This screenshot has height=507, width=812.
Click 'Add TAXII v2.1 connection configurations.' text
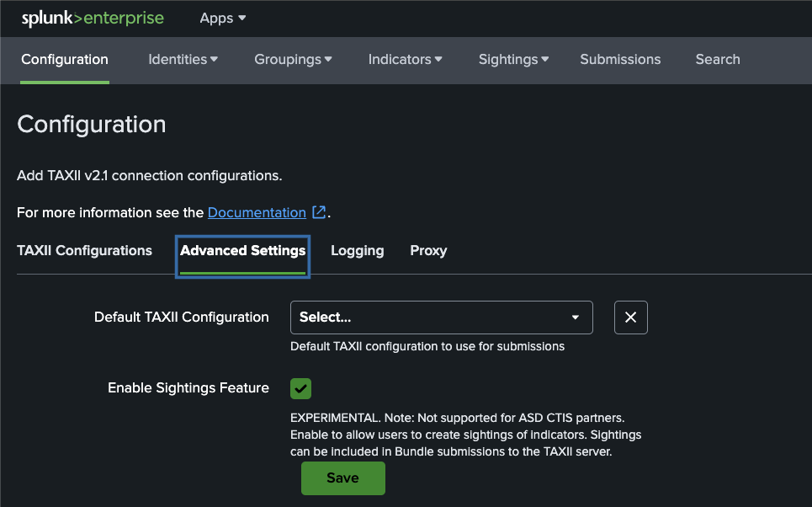(x=150, y=176)
